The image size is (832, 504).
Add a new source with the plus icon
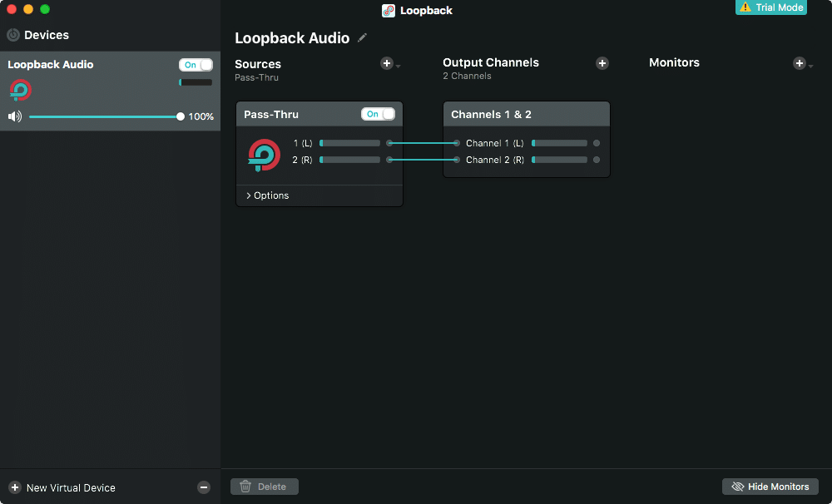point(387,63)
